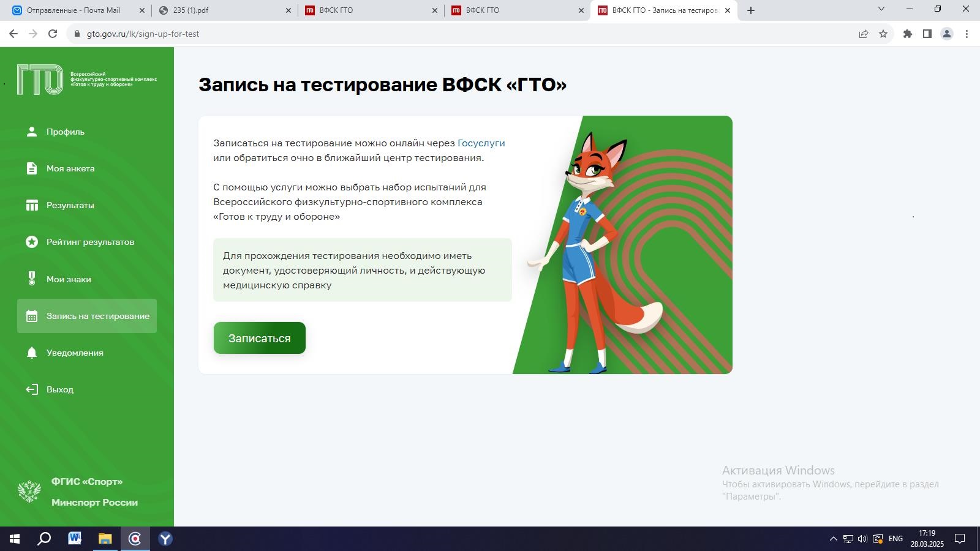
Task: Click the Минспорт России emblem icon
Action: pyautogui.click(x=29, y=492)
